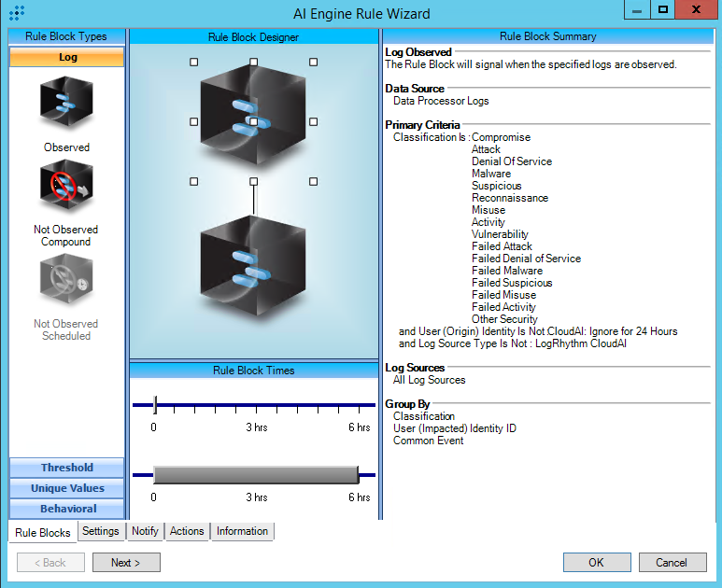
Task: Click the top-left resize handle of selected cube
Action: (193, 62)
